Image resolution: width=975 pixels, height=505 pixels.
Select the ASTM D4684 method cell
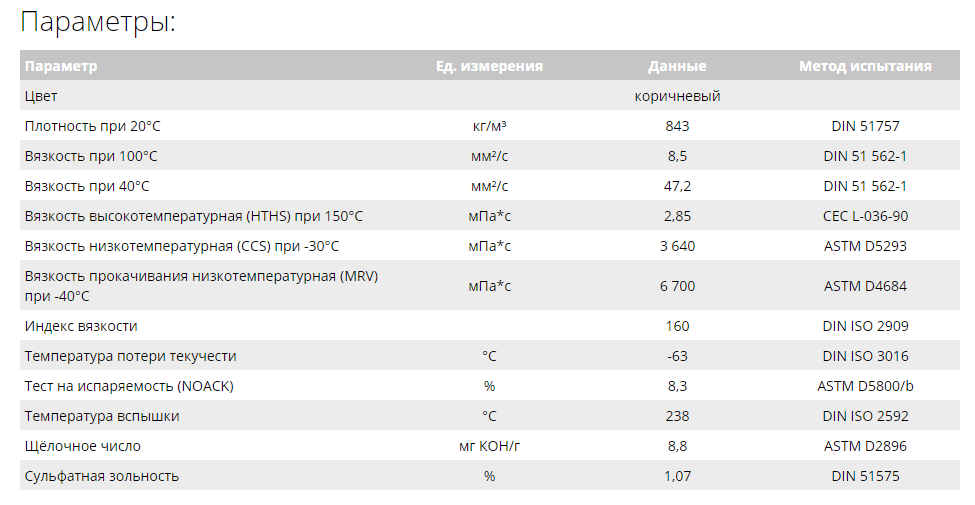click(865, 286)
